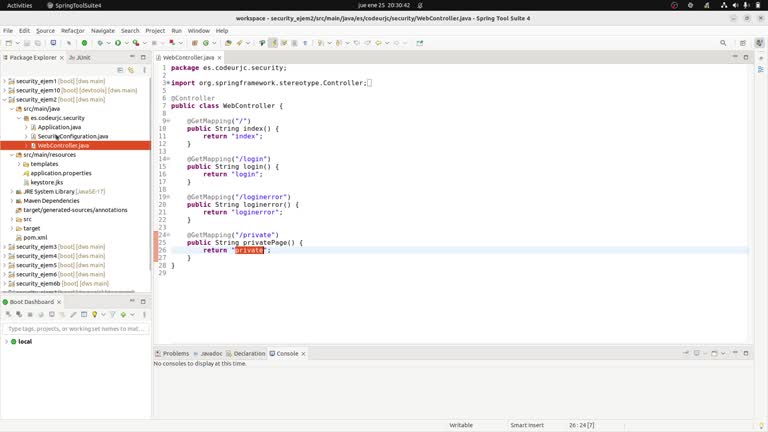Viewport: 768px width, 432px height.
Task: Open Package Explorer view menu (three dots)
Action: (x=144, y=70)
